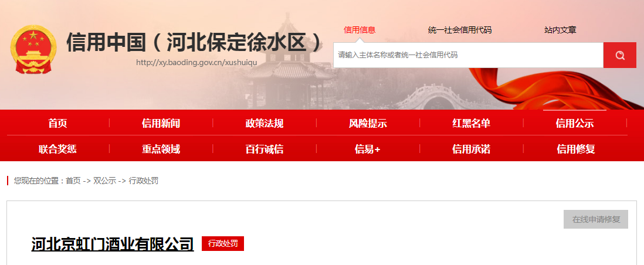Open the 风险提示 menu item

(368, 123)
